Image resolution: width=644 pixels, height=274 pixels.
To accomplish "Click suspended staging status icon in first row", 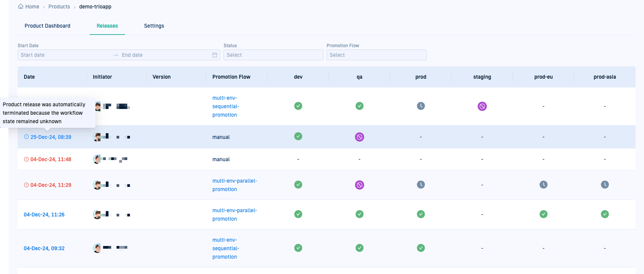I will pos(482,106).
